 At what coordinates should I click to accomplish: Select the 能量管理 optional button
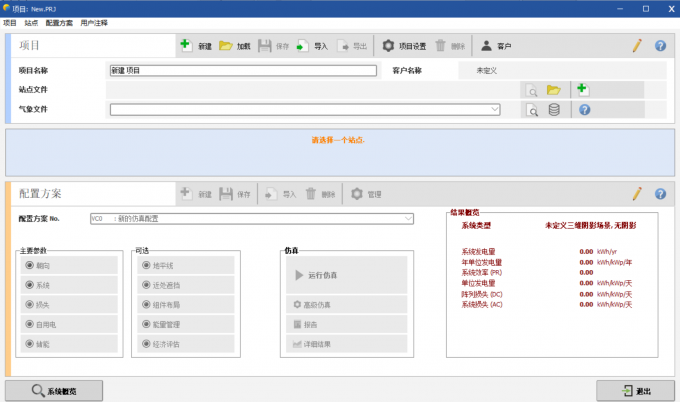186,324
